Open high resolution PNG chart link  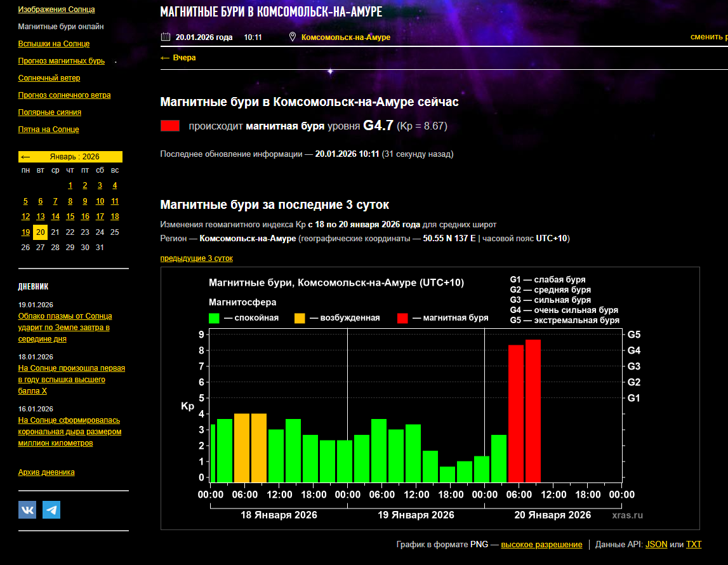click(541, 545)
